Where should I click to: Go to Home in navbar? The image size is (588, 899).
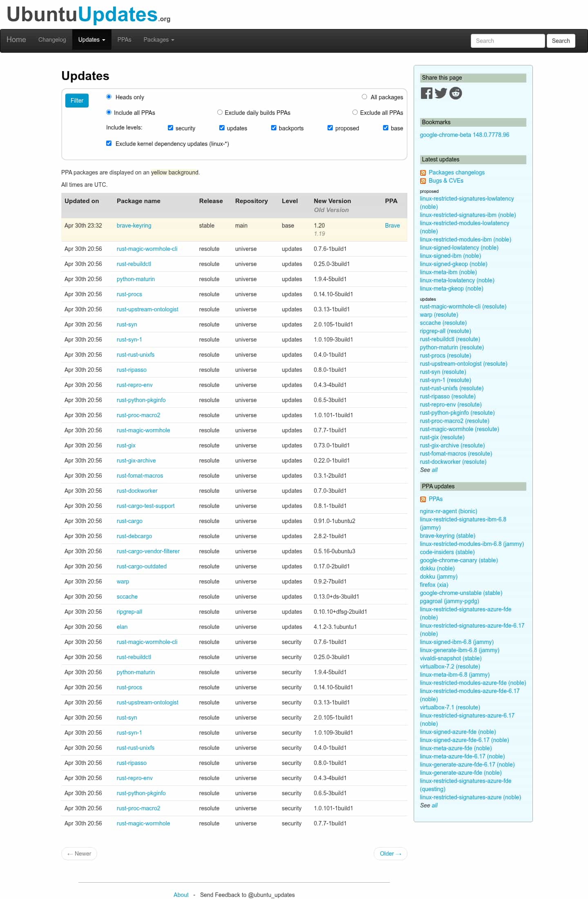tap(16, 40)
